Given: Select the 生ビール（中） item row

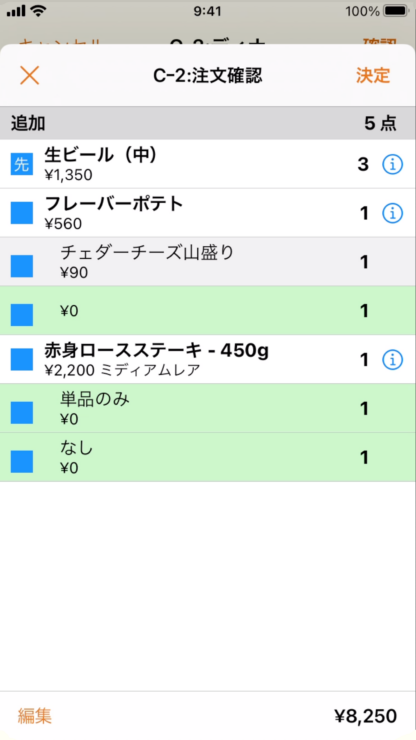Looking at the screenshot, I should point(208,164).
